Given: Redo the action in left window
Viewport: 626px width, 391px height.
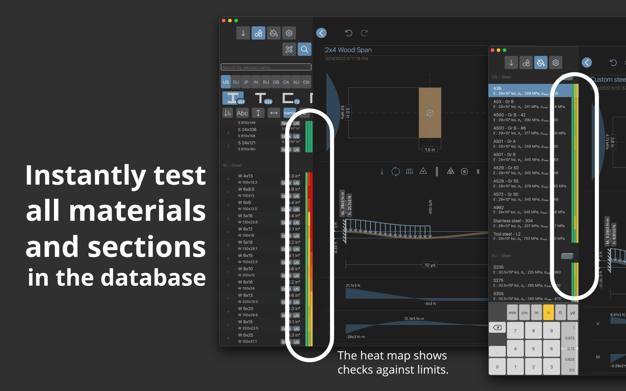Looking at the screenshot, I should (364, 33).
